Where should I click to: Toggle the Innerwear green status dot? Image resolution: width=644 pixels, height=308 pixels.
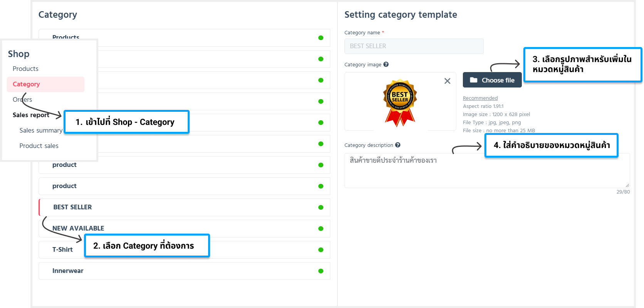[x=321, y=271]
